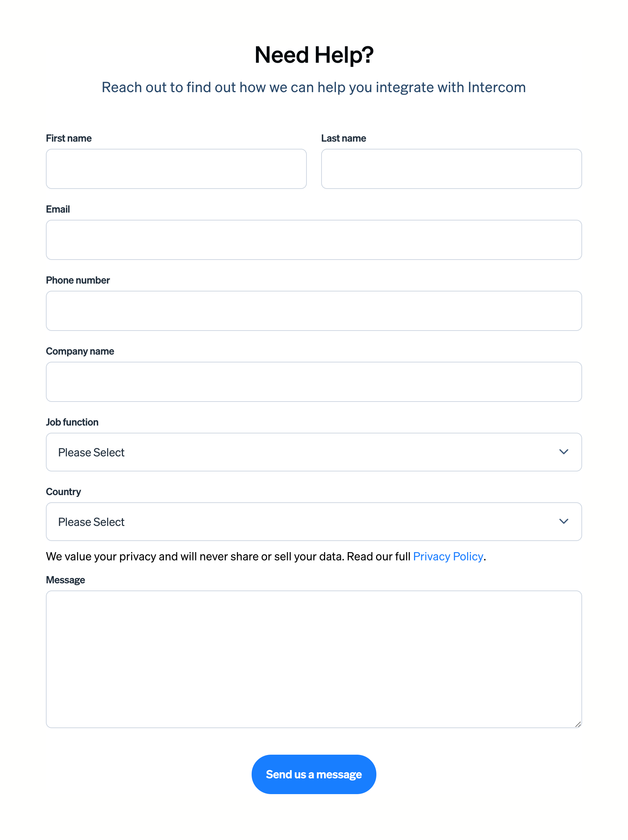Open the Country dropdown
This screenshot has height=840, width=628.
[x=314, y=521]
